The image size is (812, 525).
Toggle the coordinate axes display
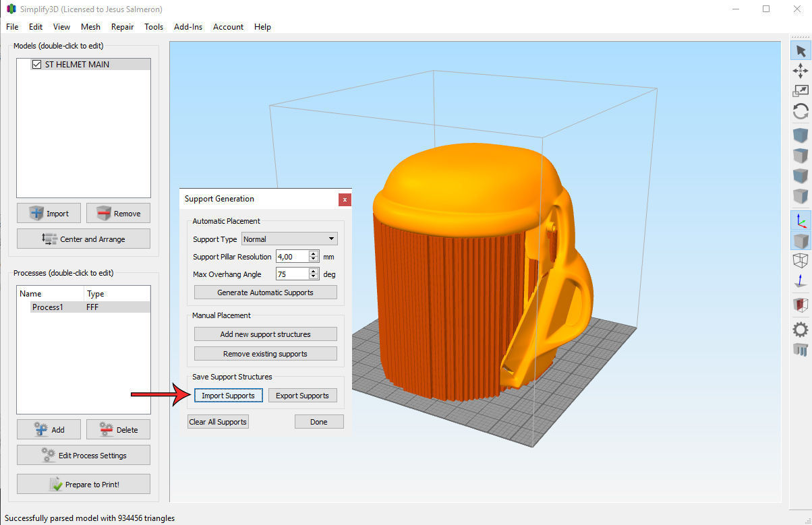801,220
